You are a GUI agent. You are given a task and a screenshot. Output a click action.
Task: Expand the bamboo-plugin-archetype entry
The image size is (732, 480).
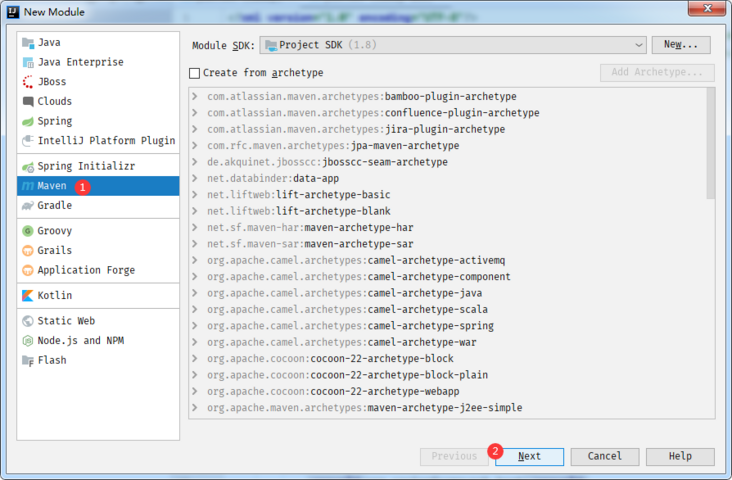(x=197, y=96)
